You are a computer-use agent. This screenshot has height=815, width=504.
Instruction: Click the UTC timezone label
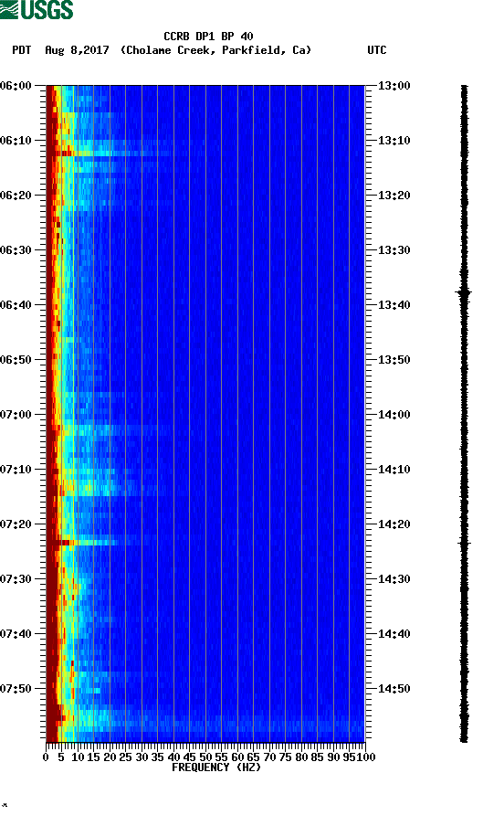click(377, 50)
